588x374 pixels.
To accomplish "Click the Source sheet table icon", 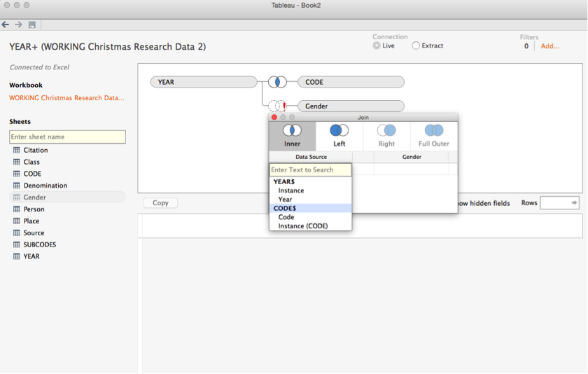I will pyautogui.click(x=17, y=233).
